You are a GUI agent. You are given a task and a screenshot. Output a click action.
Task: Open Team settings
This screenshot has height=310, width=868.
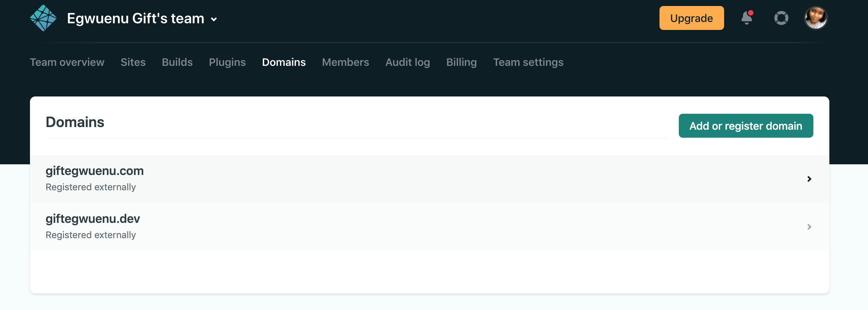pyautogui.click(x=528, y=62)
